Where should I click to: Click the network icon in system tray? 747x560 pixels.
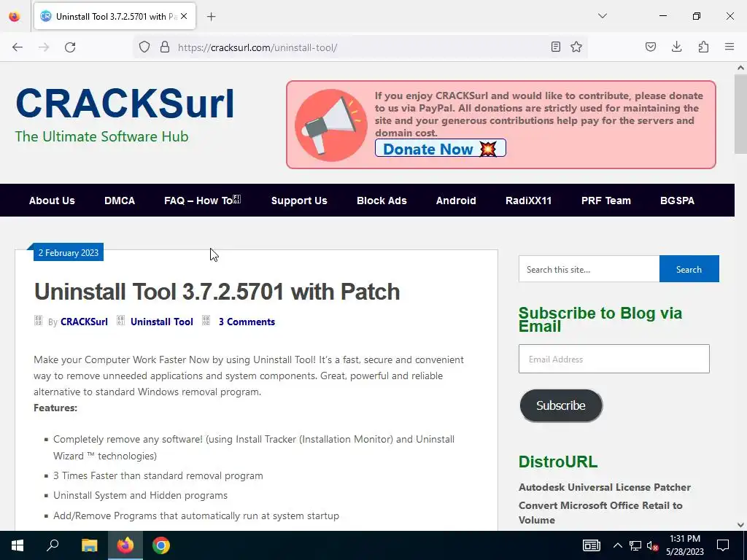[x=635, y=545]
